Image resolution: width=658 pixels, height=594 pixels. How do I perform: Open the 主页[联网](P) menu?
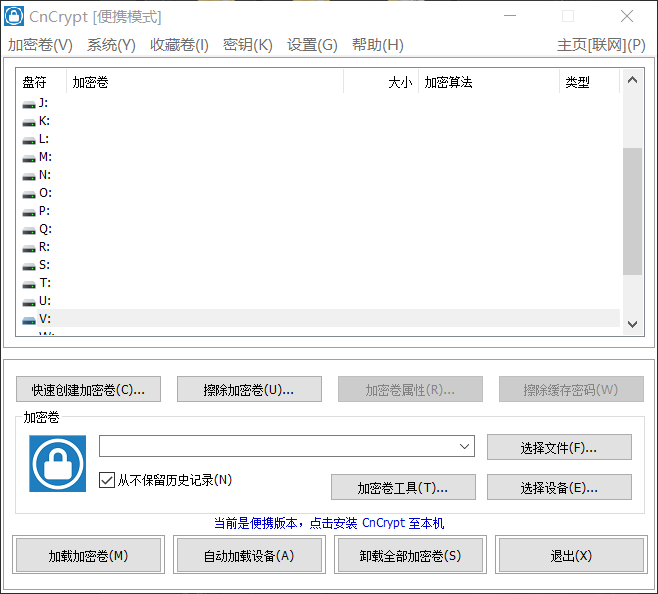tap(601, 44)
